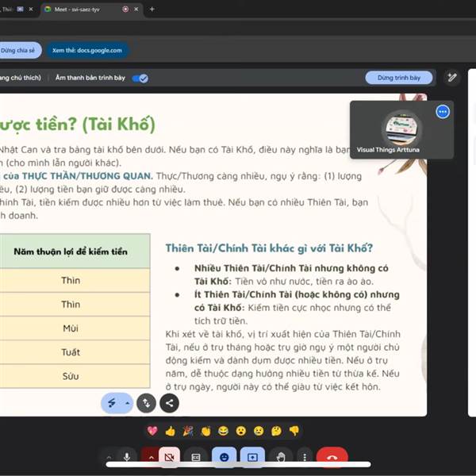Leave the call with red hang-up button
The width and height of the screenshot is (476, 476).
pos(332,457)
